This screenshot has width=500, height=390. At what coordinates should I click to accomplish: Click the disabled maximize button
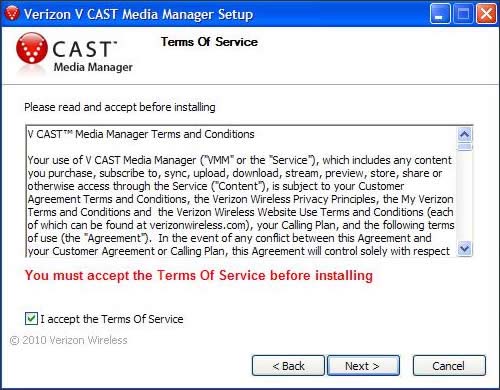point(463,14)
